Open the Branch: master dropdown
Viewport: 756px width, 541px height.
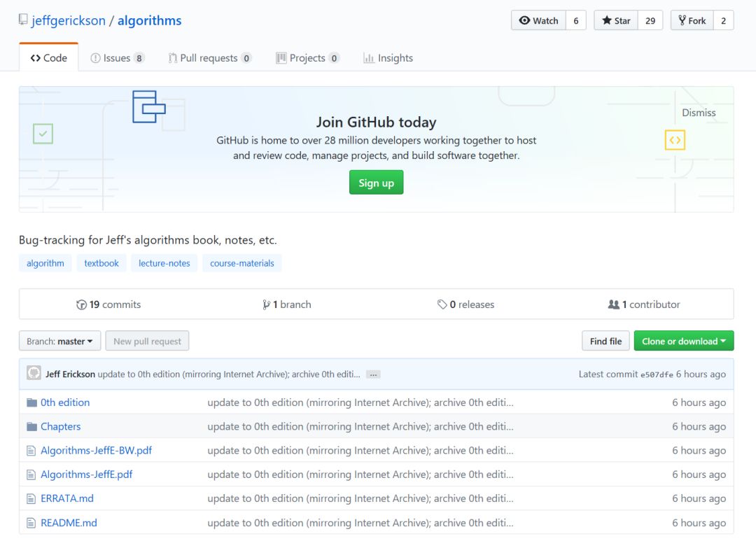59,341
